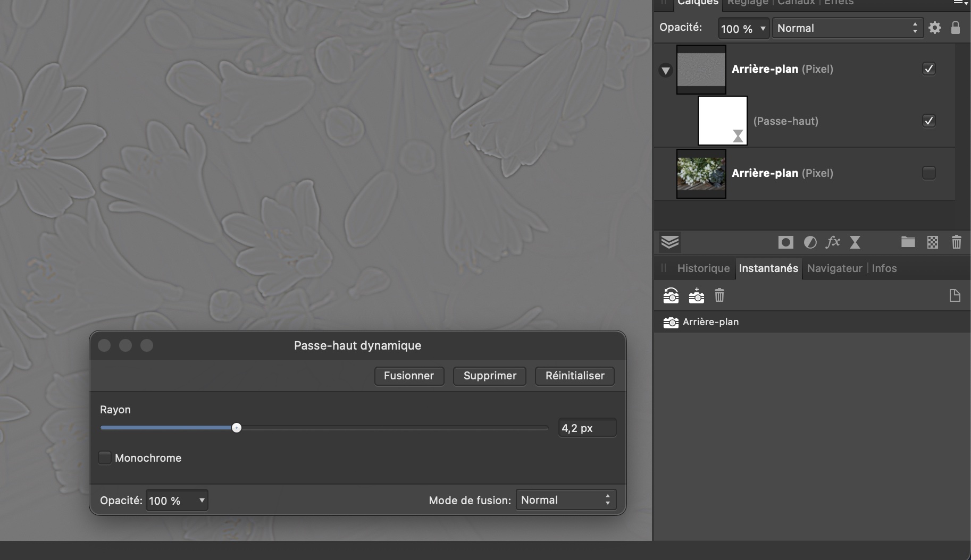The image size is (971, 560).
Task: Delete the layer with the Calques panel trash icon
Action: [x=957, y=242]
